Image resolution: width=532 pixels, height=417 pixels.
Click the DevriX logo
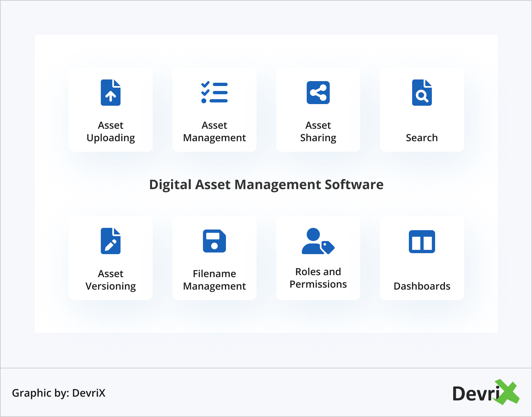[486, 392]
